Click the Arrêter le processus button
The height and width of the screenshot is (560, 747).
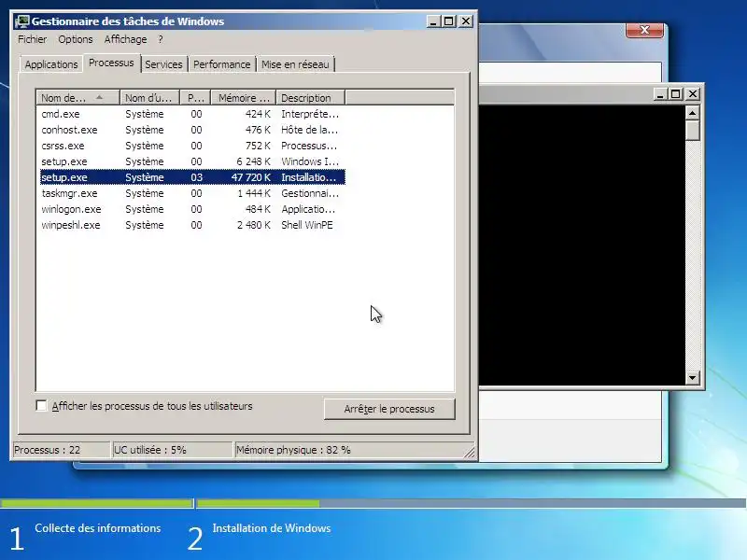click(389, 409)
